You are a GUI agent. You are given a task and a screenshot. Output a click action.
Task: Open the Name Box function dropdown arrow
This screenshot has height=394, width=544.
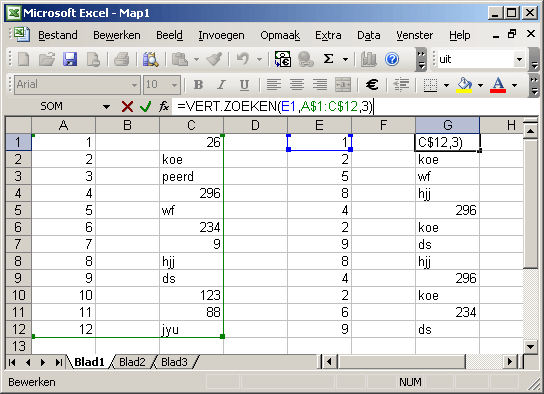pyautogui.click(x=107, y=107)
